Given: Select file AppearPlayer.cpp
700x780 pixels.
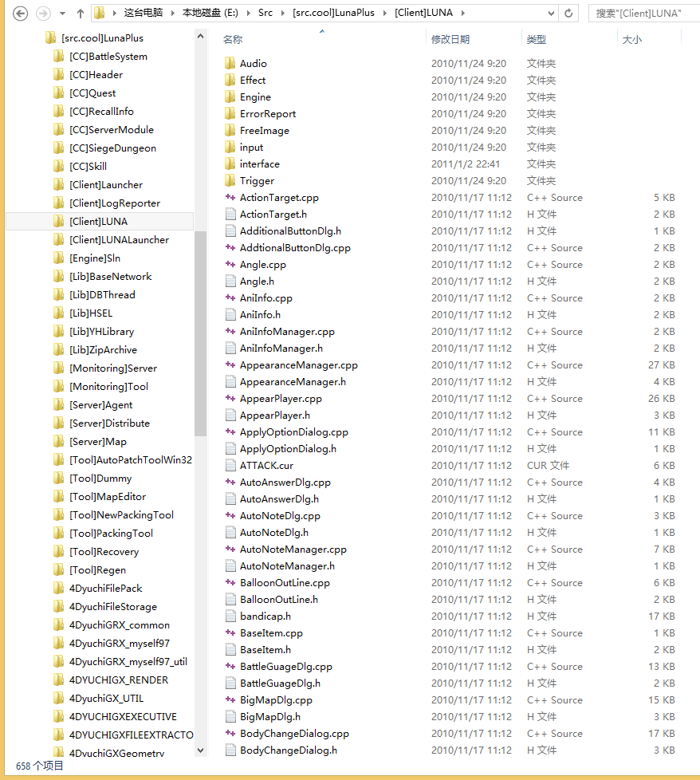Looking at the screenshot, I should click(x=281, y=399).
